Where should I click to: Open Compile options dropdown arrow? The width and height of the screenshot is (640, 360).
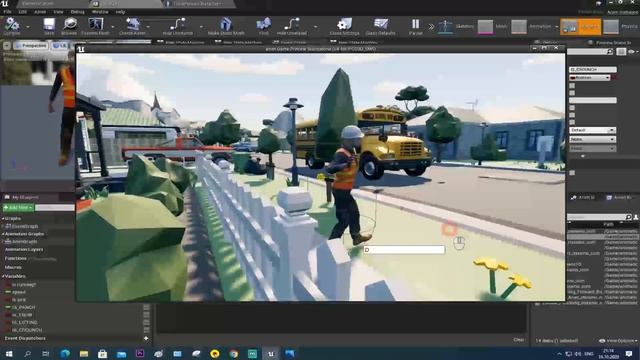click(28, 27)
